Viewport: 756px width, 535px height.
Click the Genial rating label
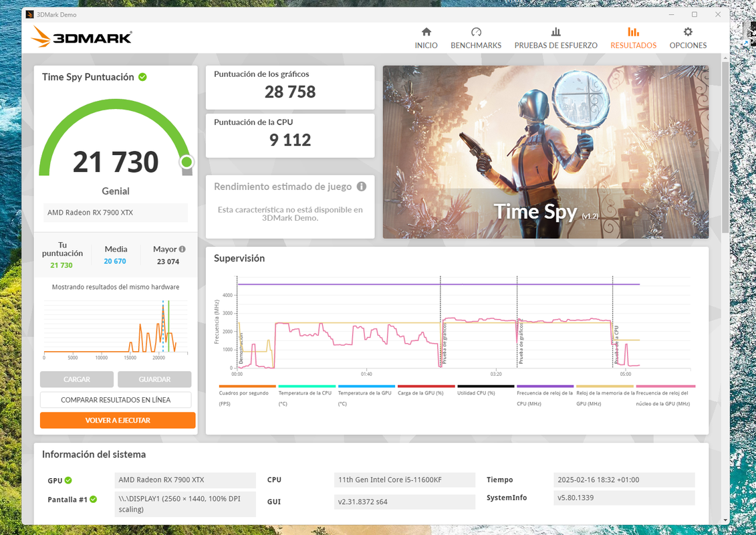[x=116, y=191]
